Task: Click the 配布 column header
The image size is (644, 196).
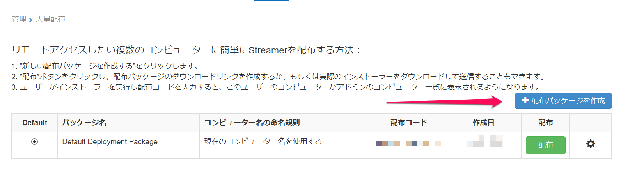Action: 545,123
